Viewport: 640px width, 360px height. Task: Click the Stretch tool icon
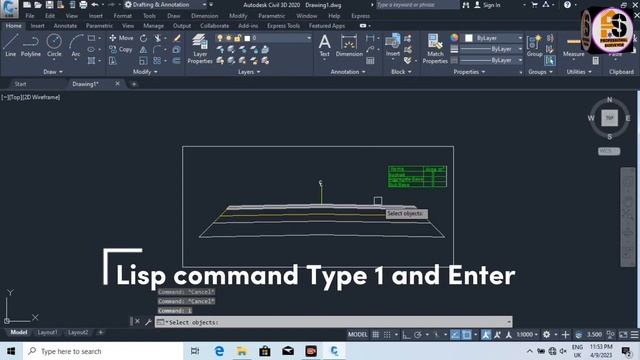[x=113, y=61]
